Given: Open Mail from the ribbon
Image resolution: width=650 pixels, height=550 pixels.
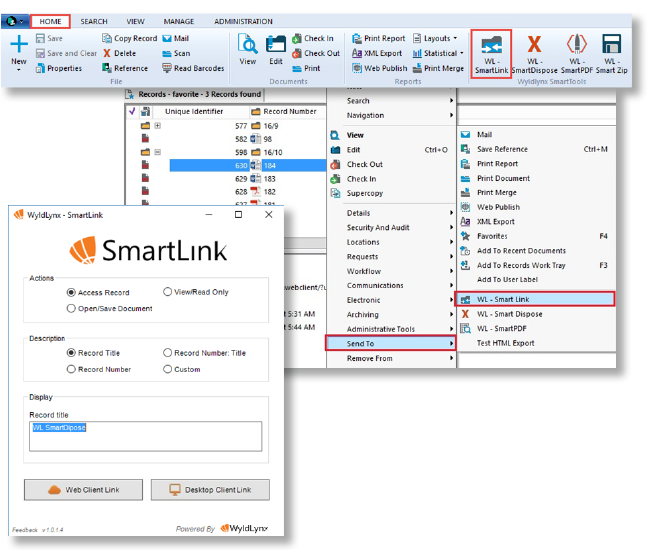Looking at the screenshot, I should 176,39.
